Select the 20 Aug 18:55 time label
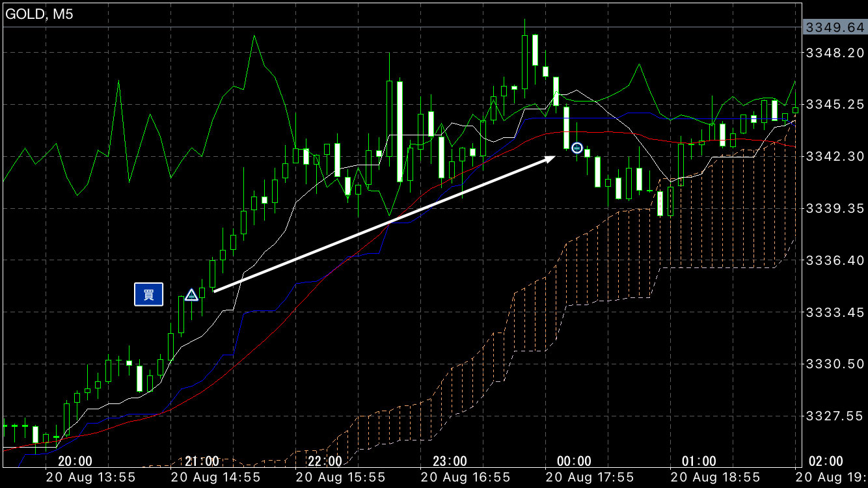This screenshot has height=488, width=868. pyautogui.click(x=714, y=477)
